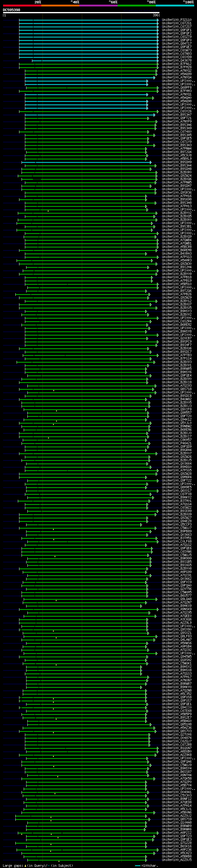This screenshot has width=197, height=868.
Task: Select the UniRef100_Q68PF8 label
Action: [x=176, y=88]
